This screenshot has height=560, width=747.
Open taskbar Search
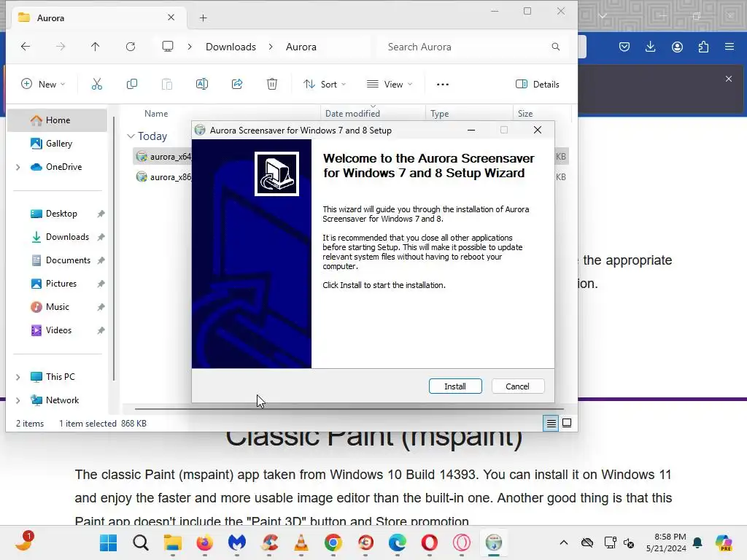coord(141,542)
